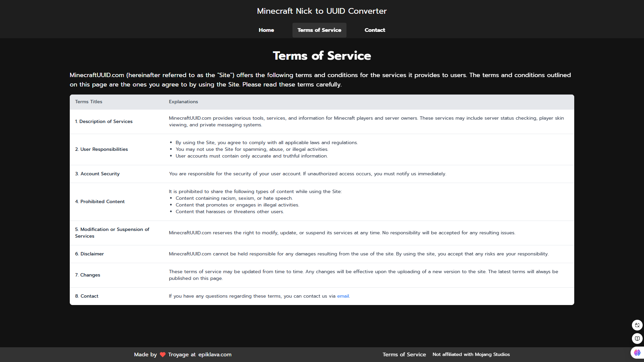Screen dimensions: 644x362
Task: Click the Terms Titles column header
Action: pyautogui.click(x=89, y=102)
